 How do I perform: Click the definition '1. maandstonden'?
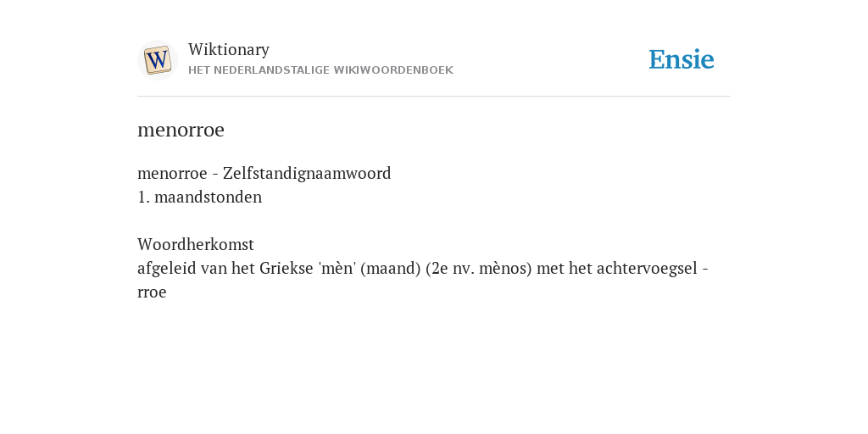click(199, 197)
